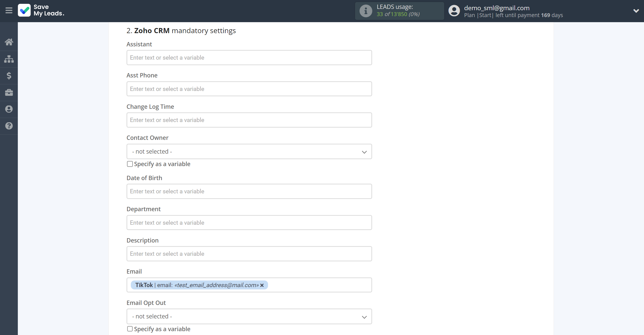Click the Description input field
The width and height of the screenshot is (644, 335).
coord(249,254)
